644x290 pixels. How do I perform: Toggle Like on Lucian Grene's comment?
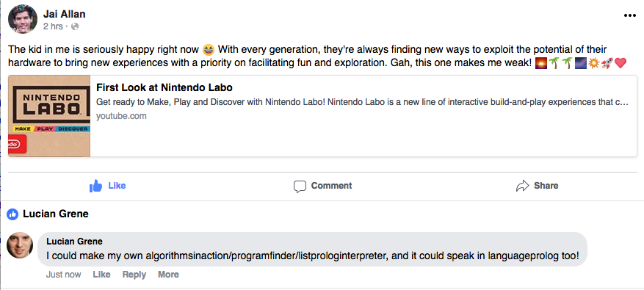(x=101, y=275)
